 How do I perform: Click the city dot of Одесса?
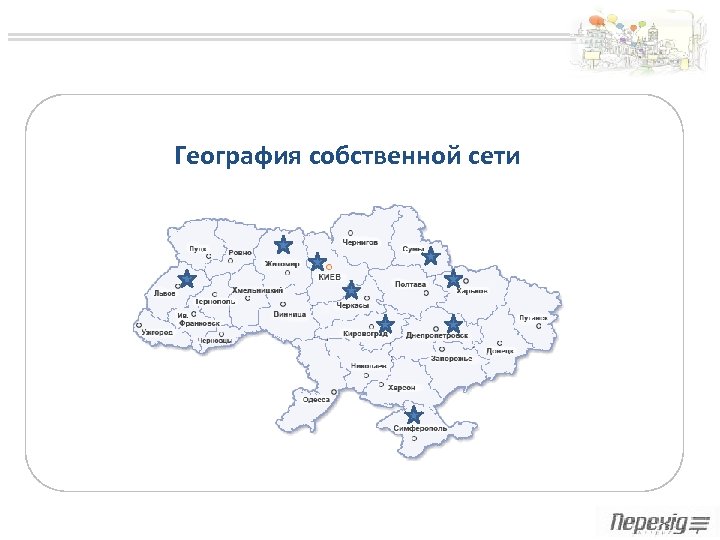click(334, 392)
